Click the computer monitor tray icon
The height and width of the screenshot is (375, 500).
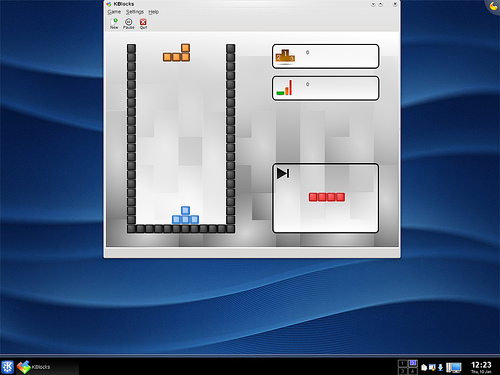click(454, 368)
